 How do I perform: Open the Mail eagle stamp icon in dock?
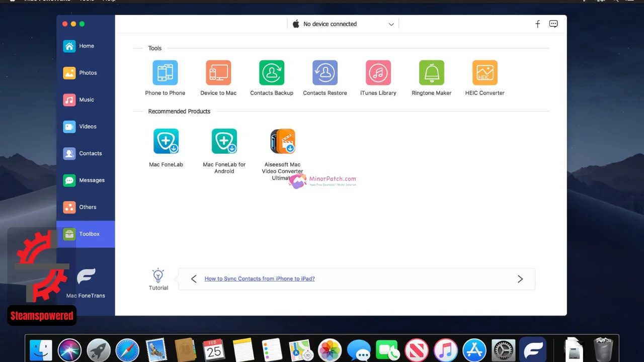156,350
